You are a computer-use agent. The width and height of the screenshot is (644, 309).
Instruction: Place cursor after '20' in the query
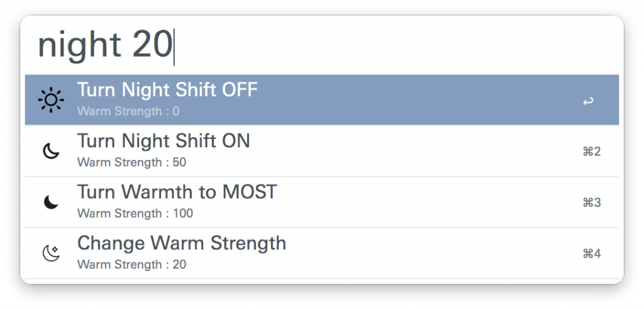pos(173,46)
